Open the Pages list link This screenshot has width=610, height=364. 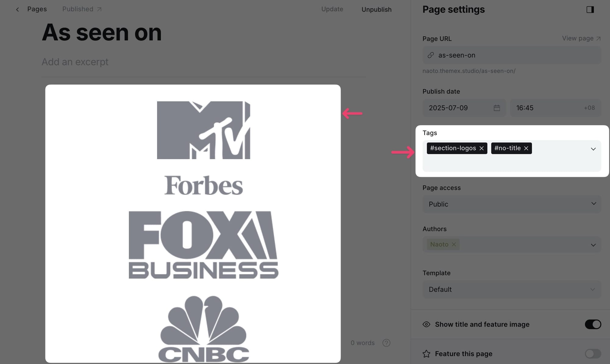37,9
